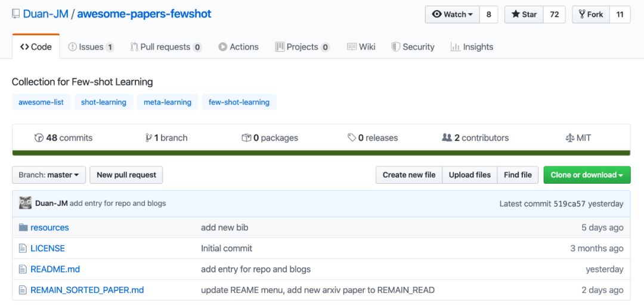View the 1 branch list
The width and height of the screenshot is (644, 306).
tap(166, 138)
